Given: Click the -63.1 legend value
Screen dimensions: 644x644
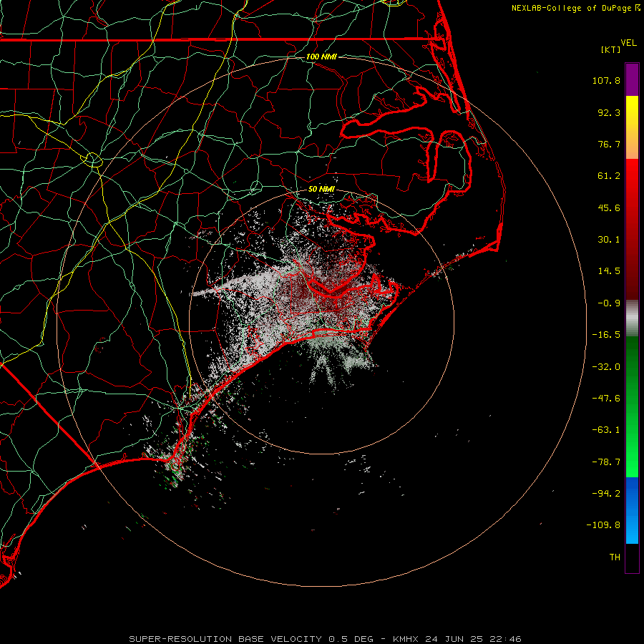Looking at the screenshot, I should (x=606, y=430).
